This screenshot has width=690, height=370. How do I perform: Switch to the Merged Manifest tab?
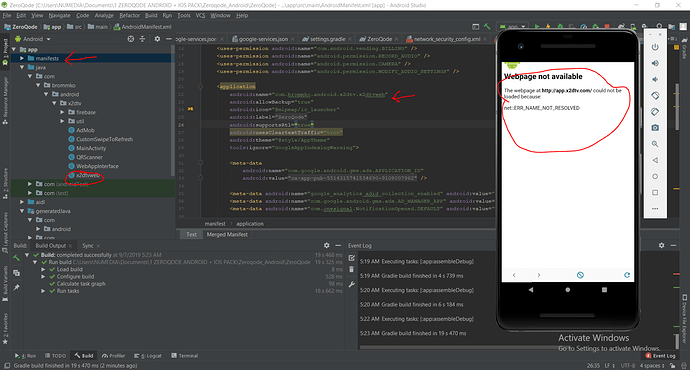227,234
